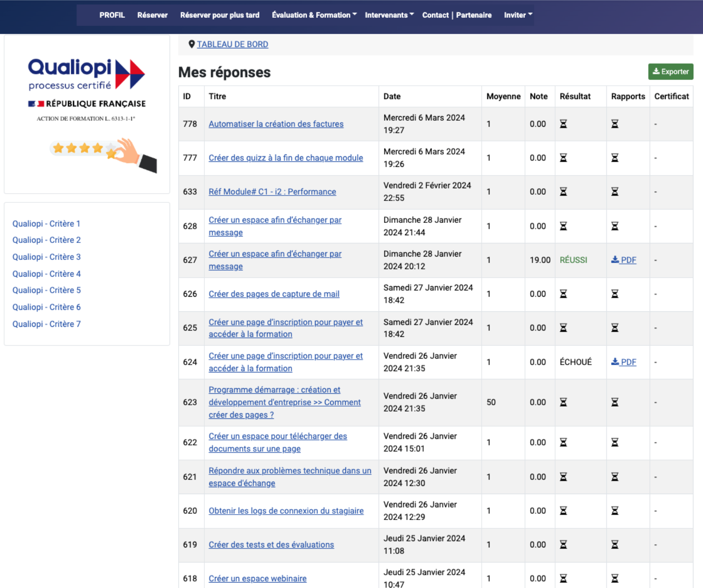Open Créer un espace webinaire entry
This screenshot has width=703, height=588.
257,578
